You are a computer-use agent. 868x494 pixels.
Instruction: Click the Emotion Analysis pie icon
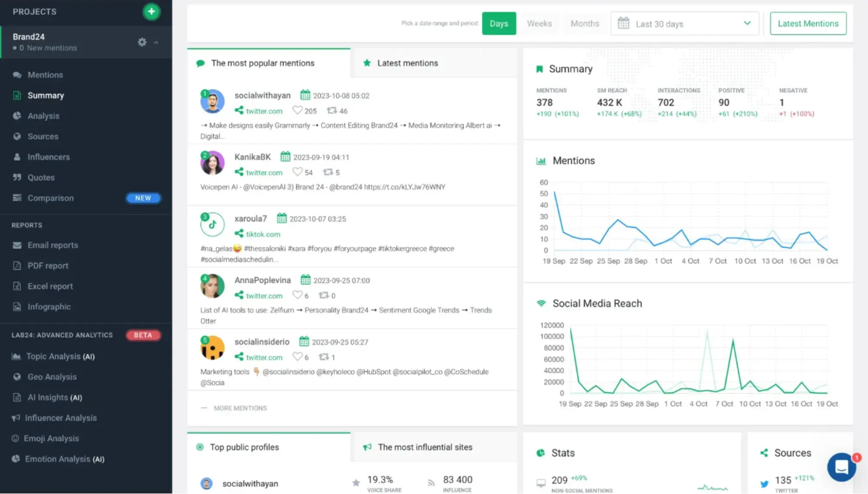[x=16, y=459]
